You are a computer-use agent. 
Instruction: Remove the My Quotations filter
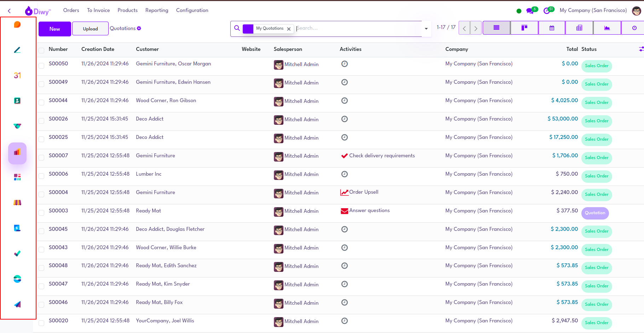tap(289, 29)
